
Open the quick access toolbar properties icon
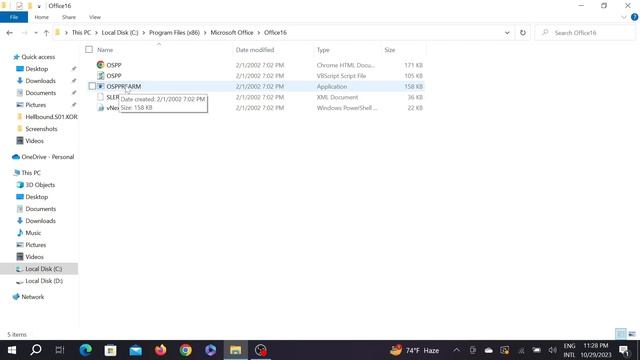[x=19, y=6]
